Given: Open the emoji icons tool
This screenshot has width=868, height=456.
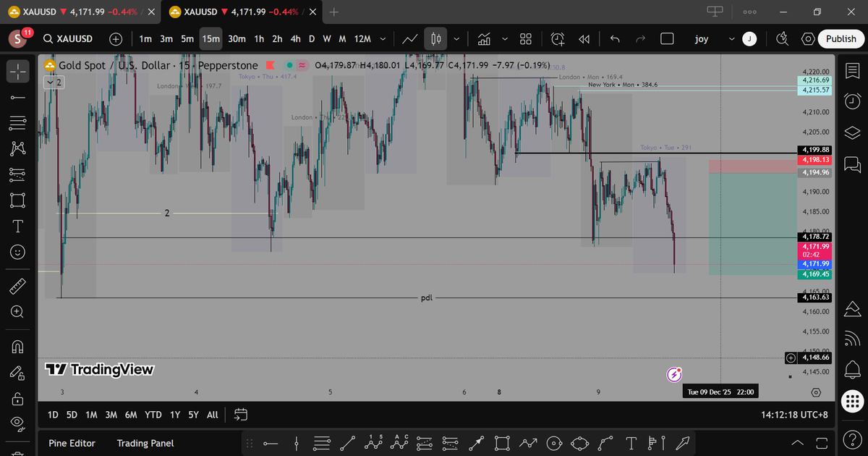Looking at the screenshot, I should coord(18,252).
